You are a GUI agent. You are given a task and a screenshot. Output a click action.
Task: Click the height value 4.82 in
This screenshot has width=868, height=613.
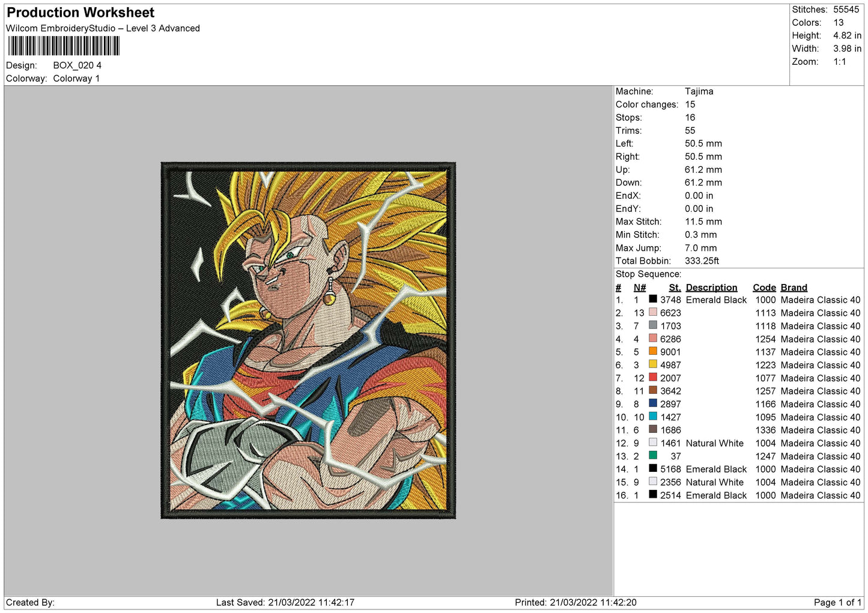tap(847, 36)
